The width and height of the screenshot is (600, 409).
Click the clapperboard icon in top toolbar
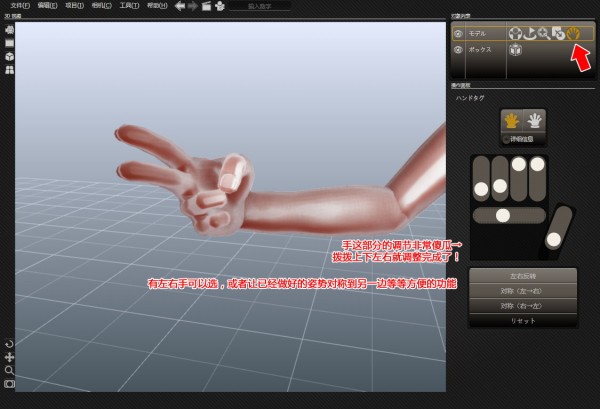(x=205, y=6)
